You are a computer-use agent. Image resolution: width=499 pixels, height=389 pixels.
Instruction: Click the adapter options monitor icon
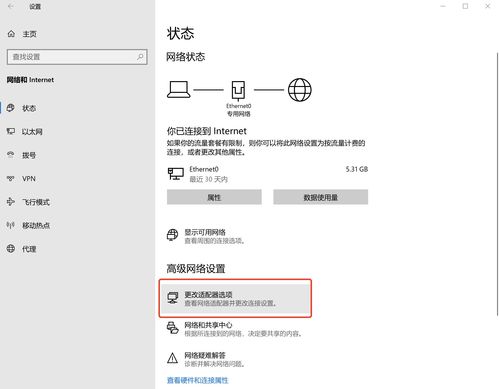click(173, 298)
